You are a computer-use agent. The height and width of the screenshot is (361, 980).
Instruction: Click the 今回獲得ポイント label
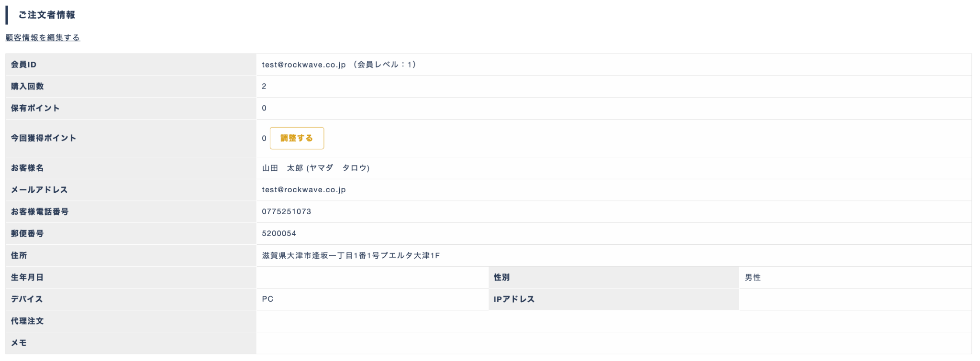coord(44,138)
